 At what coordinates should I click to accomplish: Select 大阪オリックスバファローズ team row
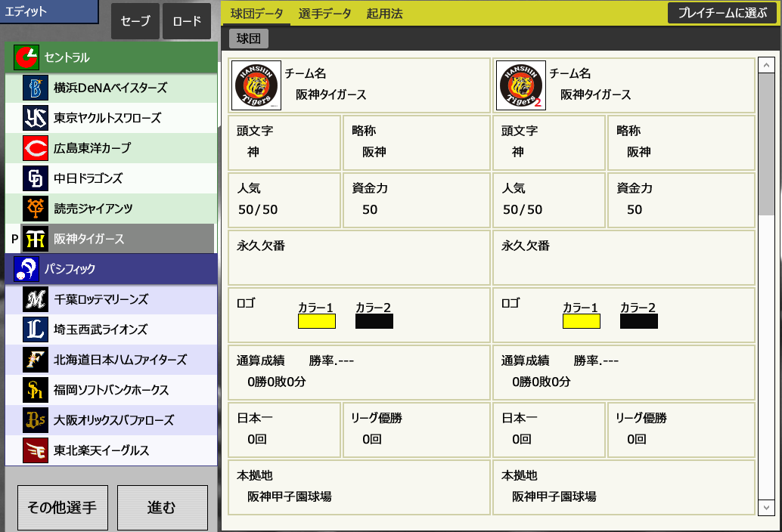[111, 420]
